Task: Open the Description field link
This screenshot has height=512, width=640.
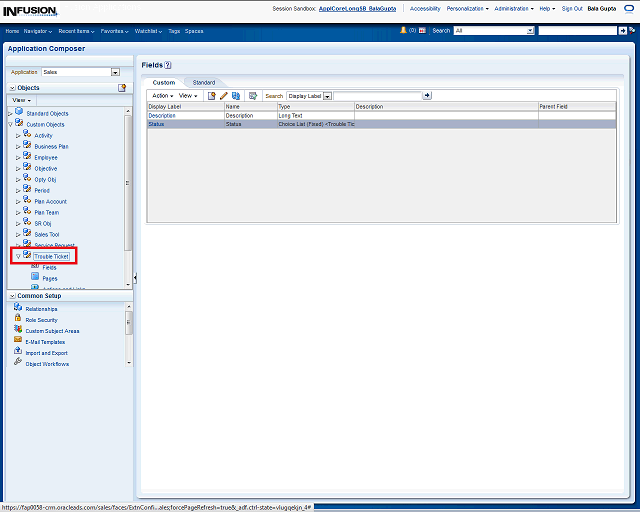Action: tap(162, 116)
